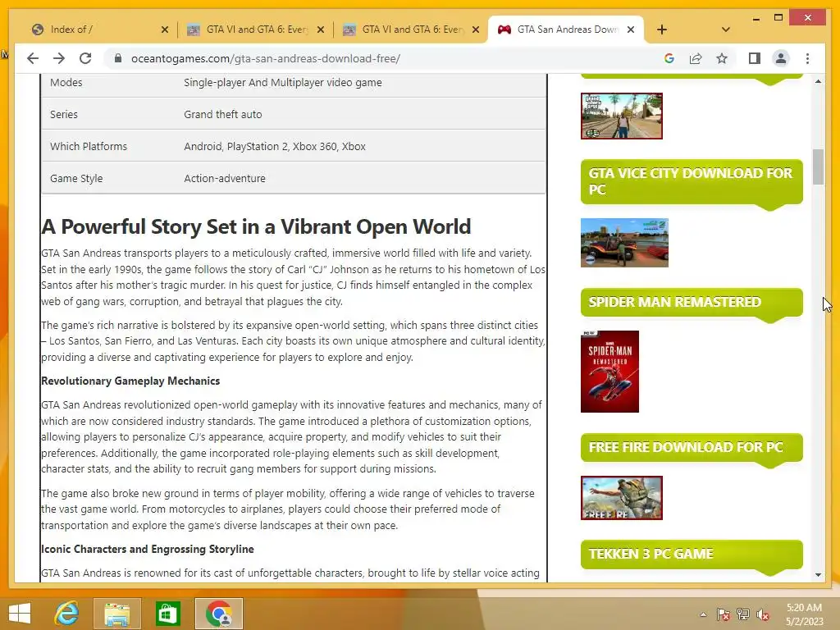This screenshot has height=630, width=840.
Task: Click the Modes table row label
Action: (66, 83)
